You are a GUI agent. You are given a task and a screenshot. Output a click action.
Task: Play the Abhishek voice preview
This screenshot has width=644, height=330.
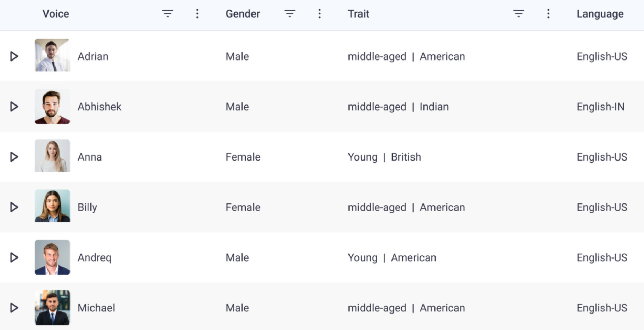[x=14, y=107]
